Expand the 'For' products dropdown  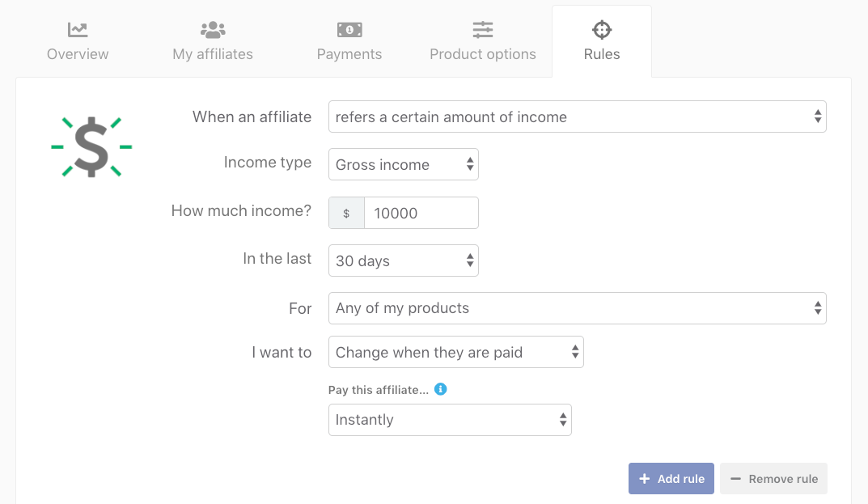point(578,308)
